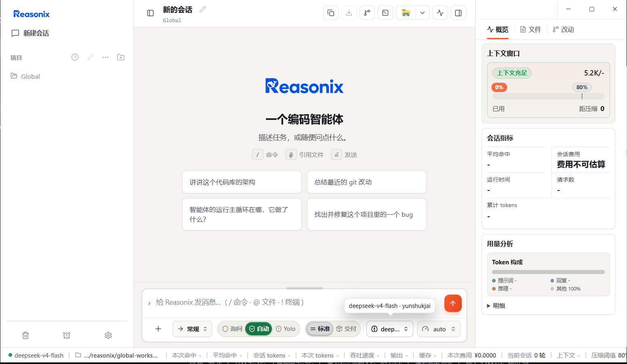
Task: Switch to the 概览 tab
Action: [x=498, y=29]
